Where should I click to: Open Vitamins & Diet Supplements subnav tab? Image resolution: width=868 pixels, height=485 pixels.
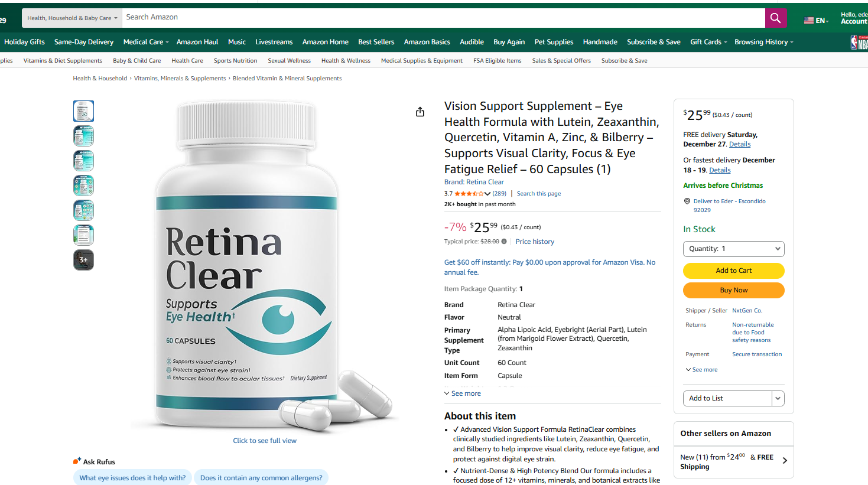click(x=63, y=61)
